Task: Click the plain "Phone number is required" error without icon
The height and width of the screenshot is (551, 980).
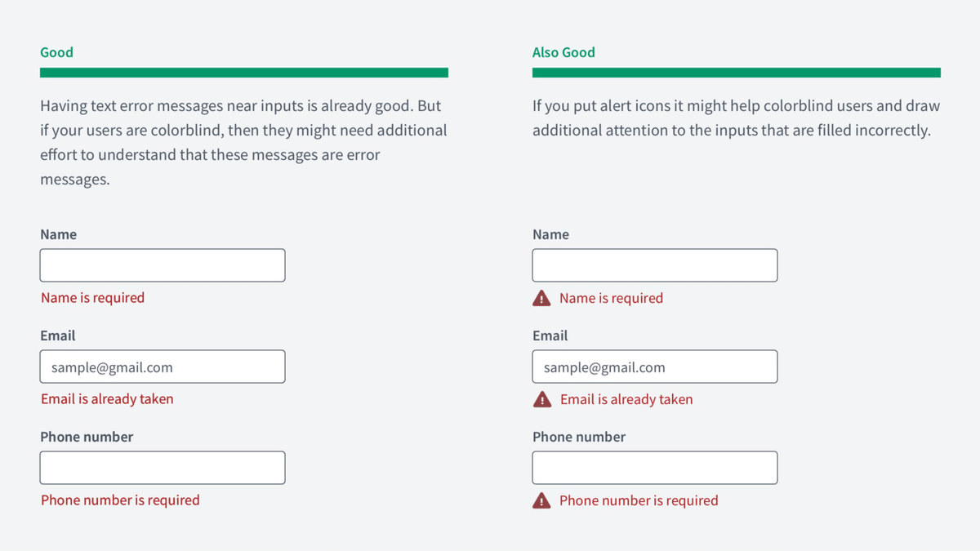Action: click(120, 500)
